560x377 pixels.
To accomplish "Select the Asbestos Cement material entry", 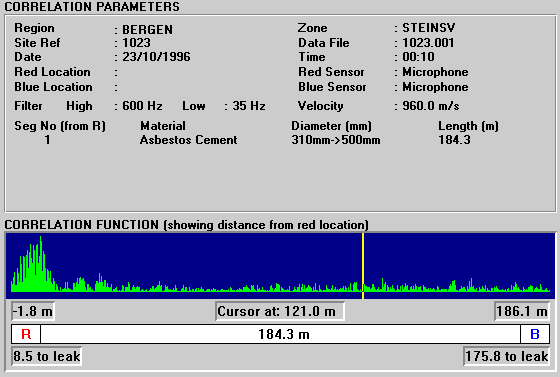I will tap(188, 140).
